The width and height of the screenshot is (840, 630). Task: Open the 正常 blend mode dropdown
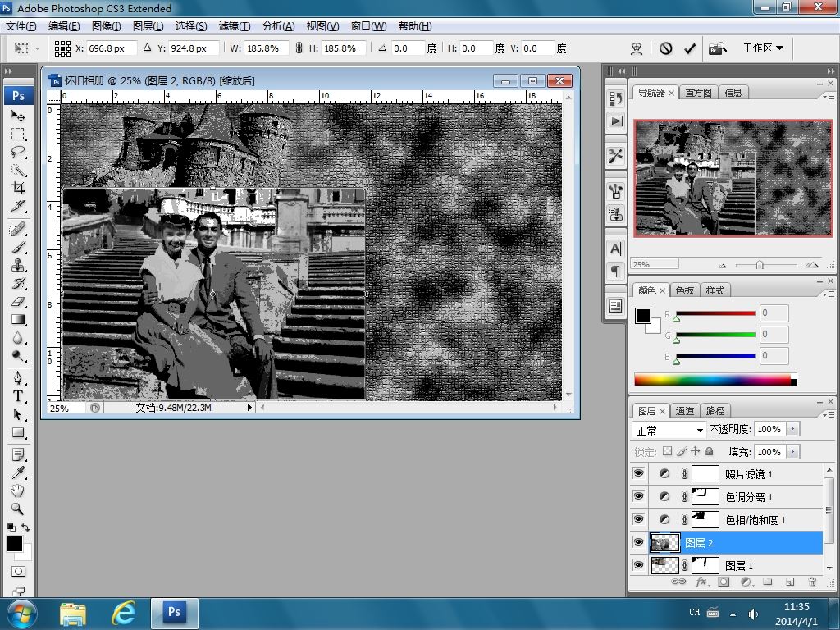click(670, 430)
